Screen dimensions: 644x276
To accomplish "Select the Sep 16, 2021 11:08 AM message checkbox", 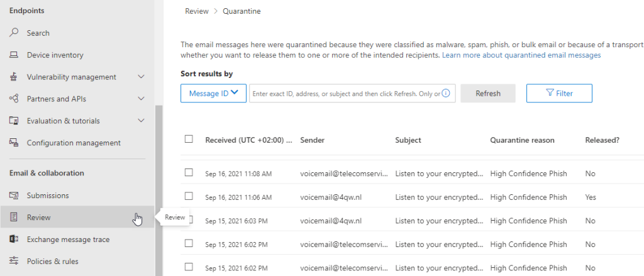I will [x=189, y=172].
